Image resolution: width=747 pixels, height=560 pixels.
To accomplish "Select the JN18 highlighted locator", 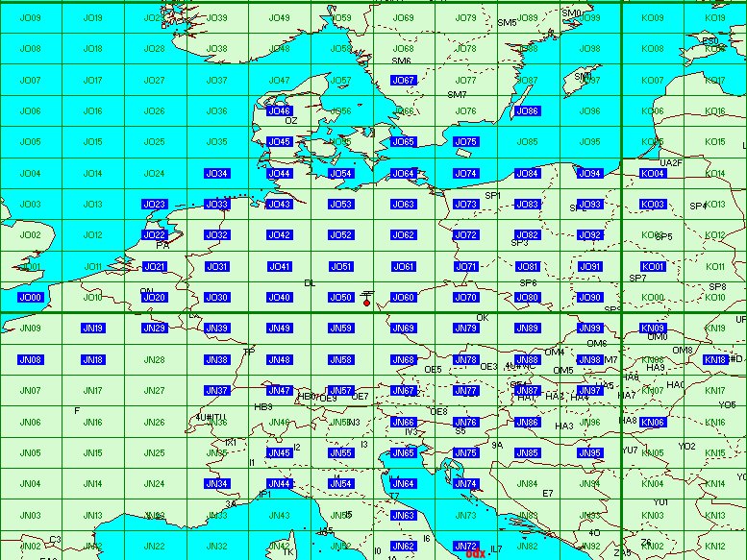I will (x=92, y=359).
